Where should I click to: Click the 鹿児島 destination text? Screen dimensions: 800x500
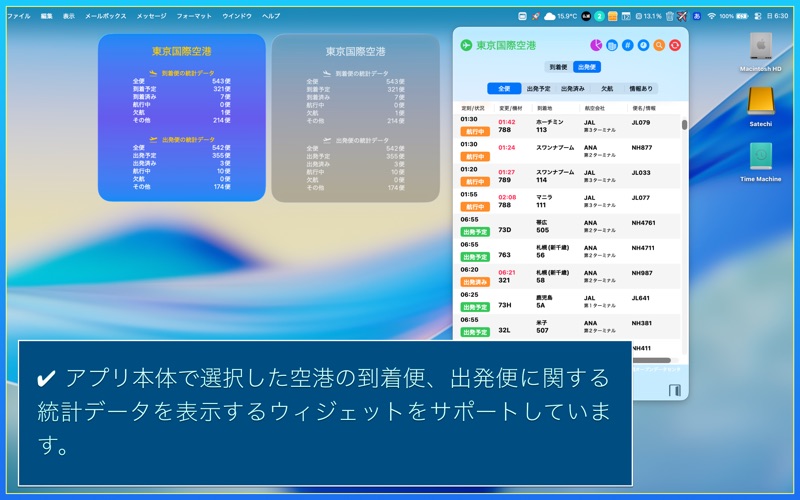[x=544, y=297]
